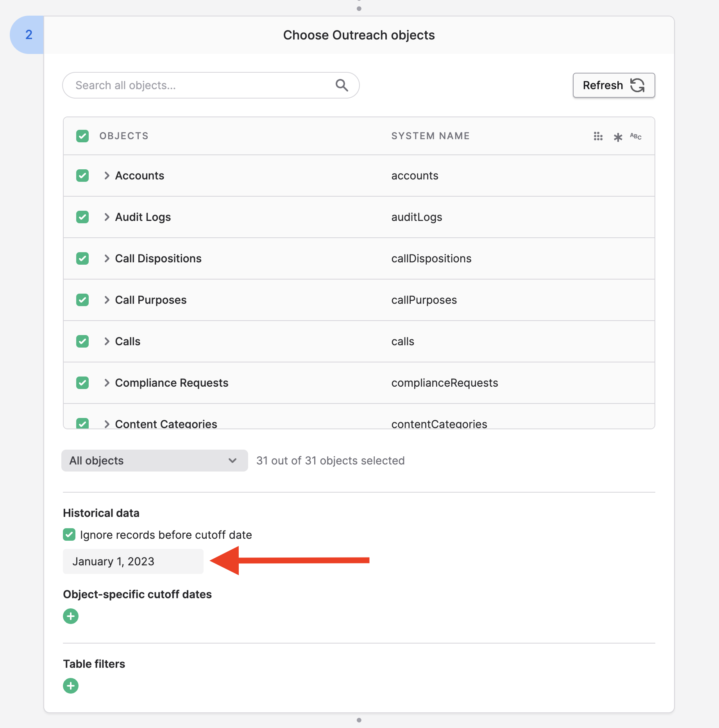Click the Refresh button
Screen dimensions: 719x728
click(613, 85)
